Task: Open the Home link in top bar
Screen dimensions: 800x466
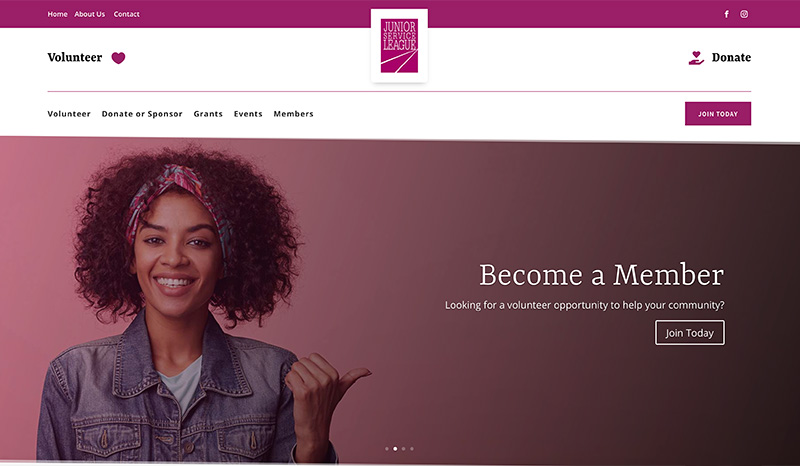Action: (x=57, y=14)
